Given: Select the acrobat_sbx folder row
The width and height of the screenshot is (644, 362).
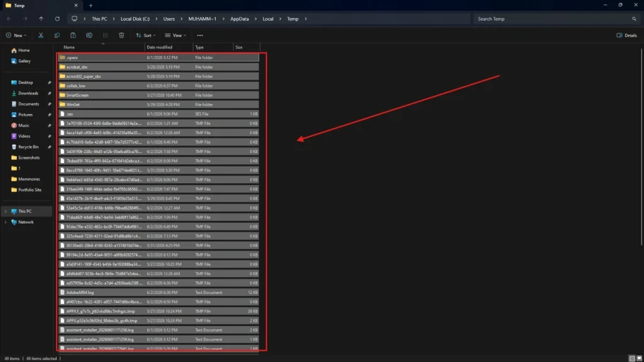Looking at the screenshot, I should pyautogui.click(x=158, y=67).
